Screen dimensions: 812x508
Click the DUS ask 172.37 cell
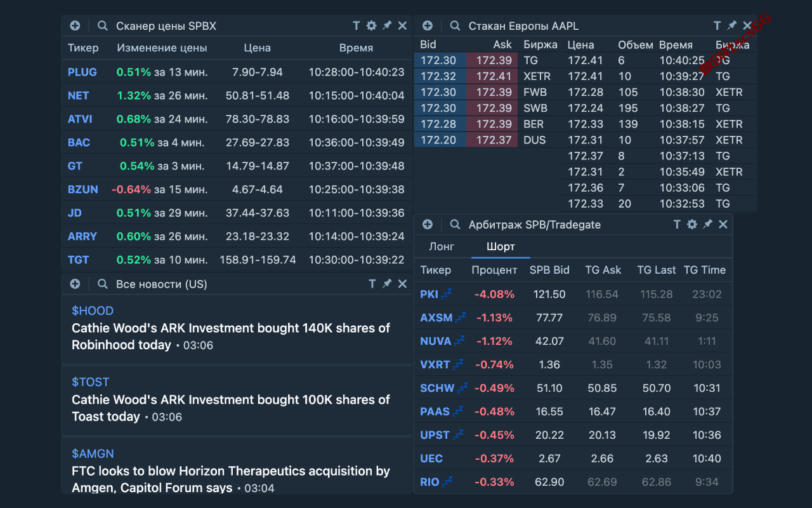point(494,140)
